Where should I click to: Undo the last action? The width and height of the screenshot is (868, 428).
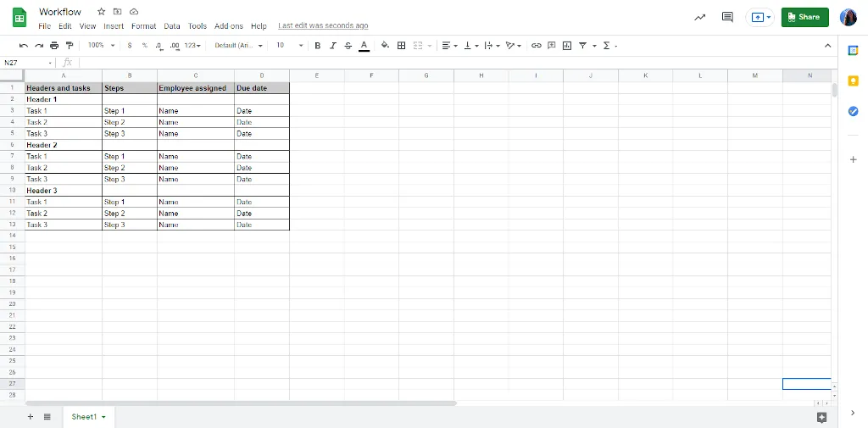[x=23, y=46]
